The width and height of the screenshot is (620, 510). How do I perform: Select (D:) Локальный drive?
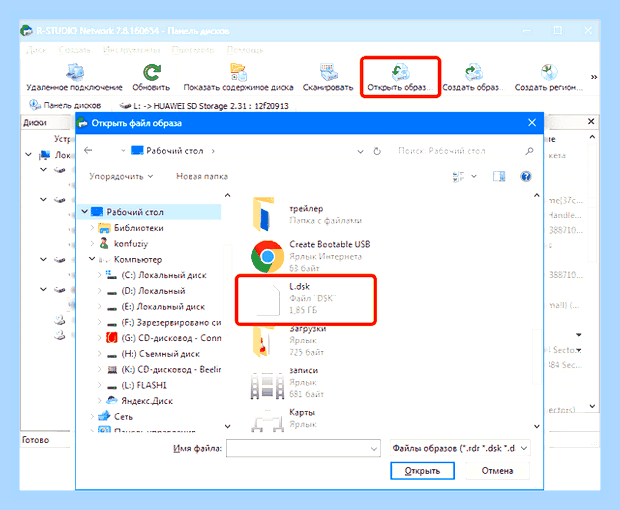[x=153, y=291]
